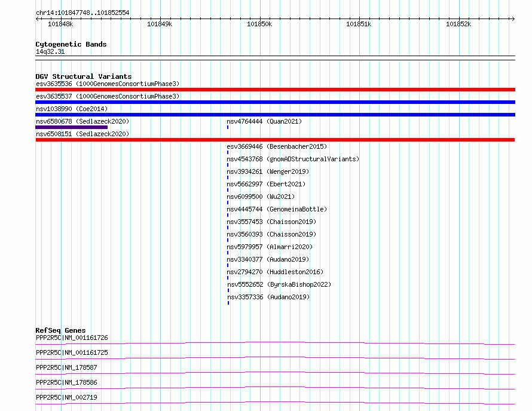Open nsv3560393 (Chaisson2019) label

pyautogui.click(x=271, y=234)
